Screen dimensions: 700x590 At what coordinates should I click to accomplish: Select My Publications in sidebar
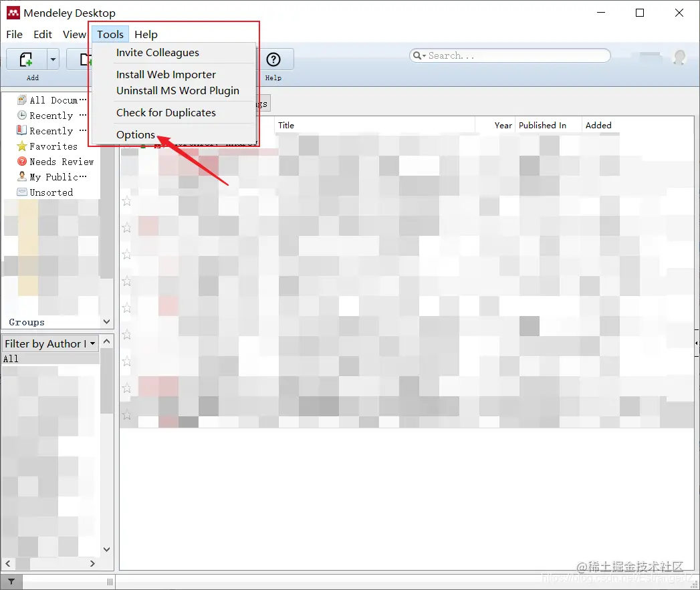click(53, 177)
